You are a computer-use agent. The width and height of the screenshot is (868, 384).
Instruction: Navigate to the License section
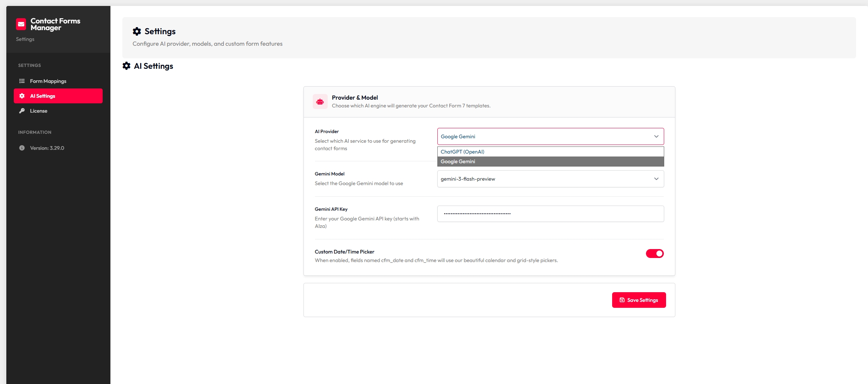click(38, 110)
